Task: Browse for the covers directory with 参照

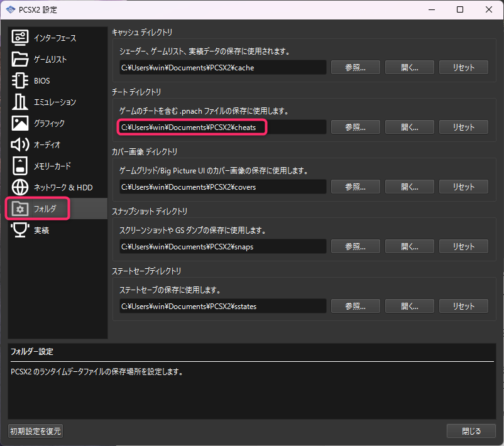Action: (356, 187)
